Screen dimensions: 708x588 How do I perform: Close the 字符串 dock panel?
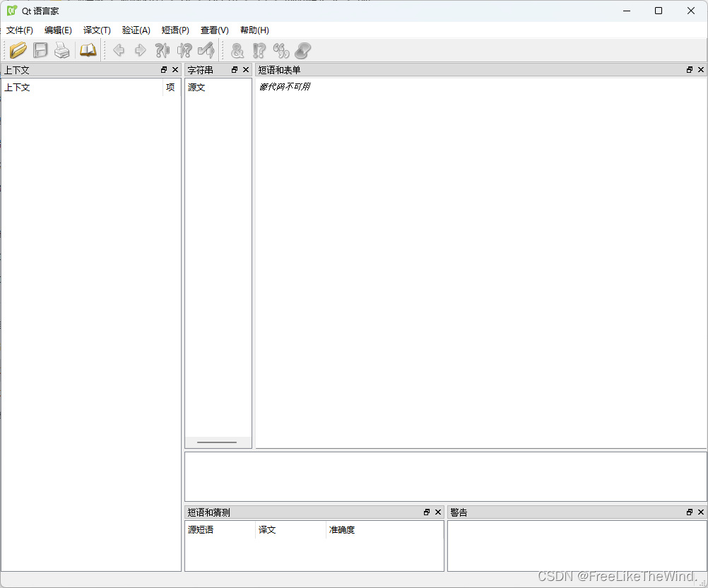coord(246,69)
